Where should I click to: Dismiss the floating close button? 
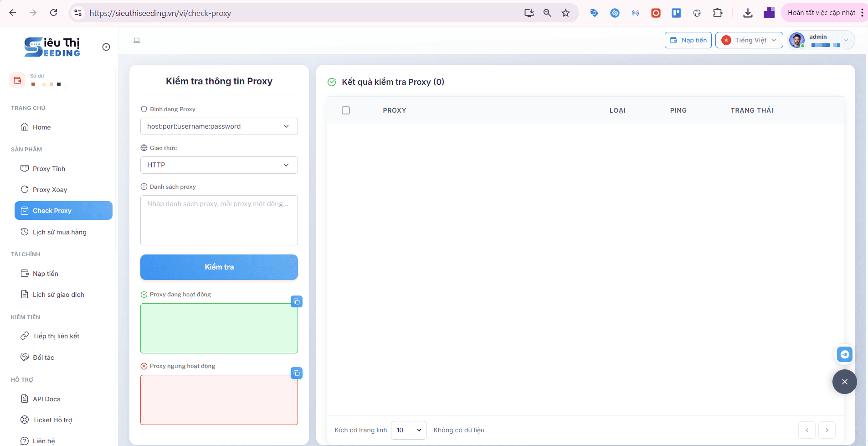point(845,381)
